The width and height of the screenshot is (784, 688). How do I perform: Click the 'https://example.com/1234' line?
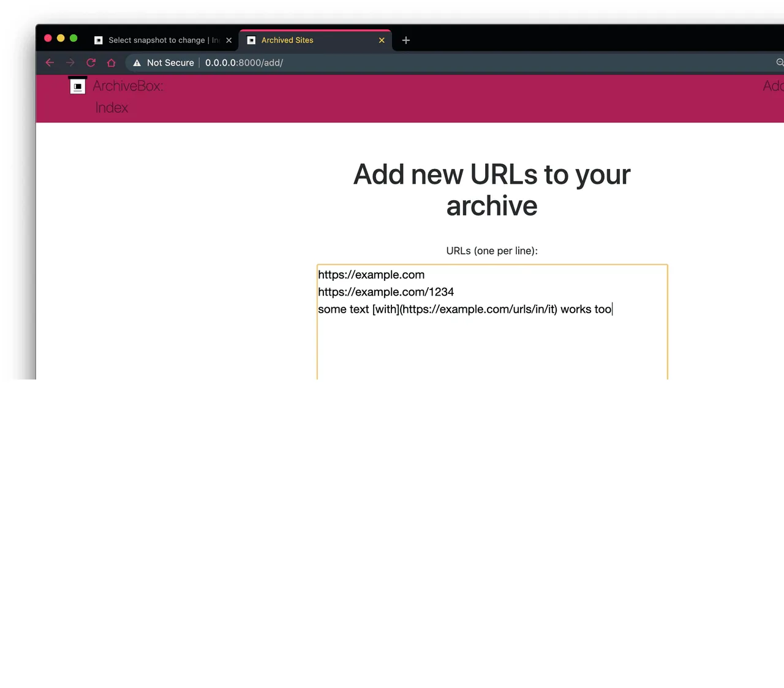coord(386,292)
